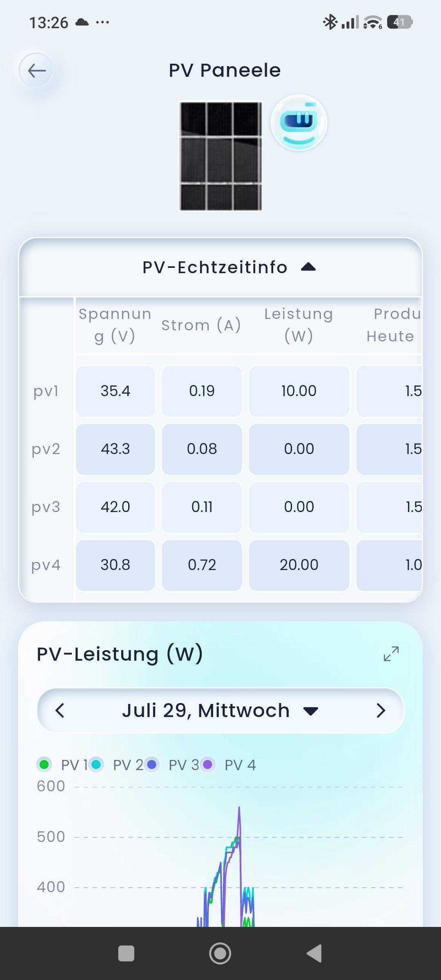This screenshot has height=980, width=441.
Task: Tap the solar panel image
Action: coord(221,156)
